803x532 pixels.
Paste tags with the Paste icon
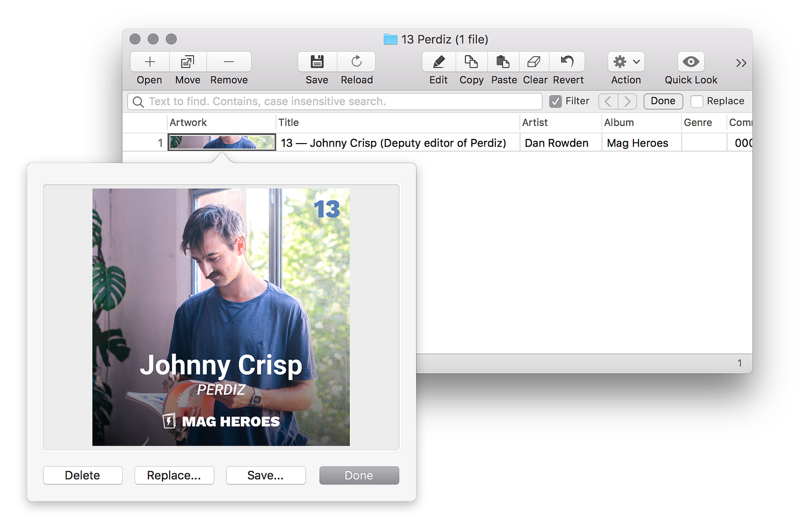[x=503, y=62]
